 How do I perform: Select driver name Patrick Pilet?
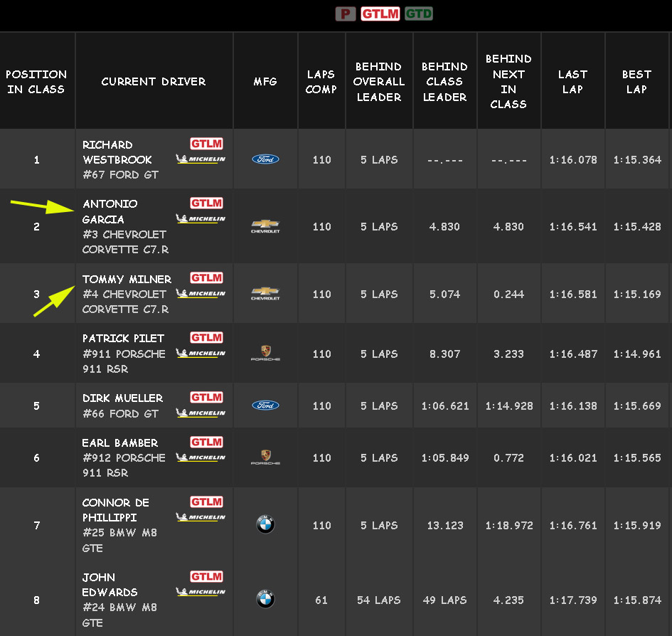(x=123, y=339)
